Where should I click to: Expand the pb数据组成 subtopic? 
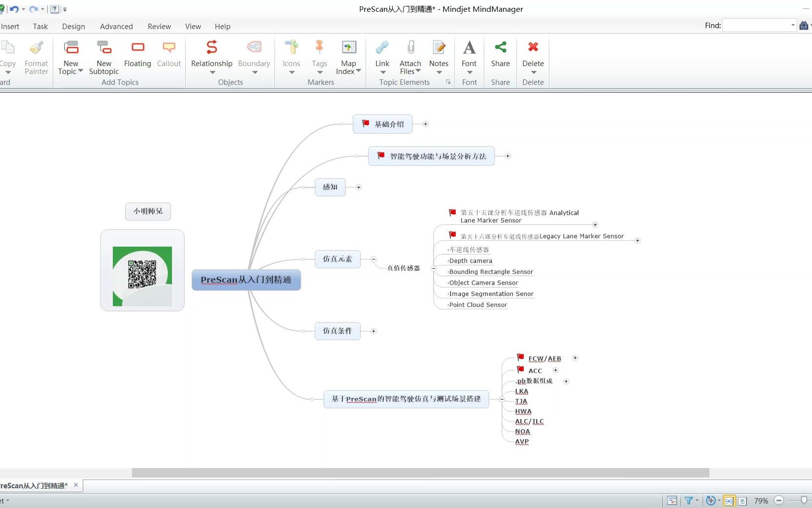[566, 381]
